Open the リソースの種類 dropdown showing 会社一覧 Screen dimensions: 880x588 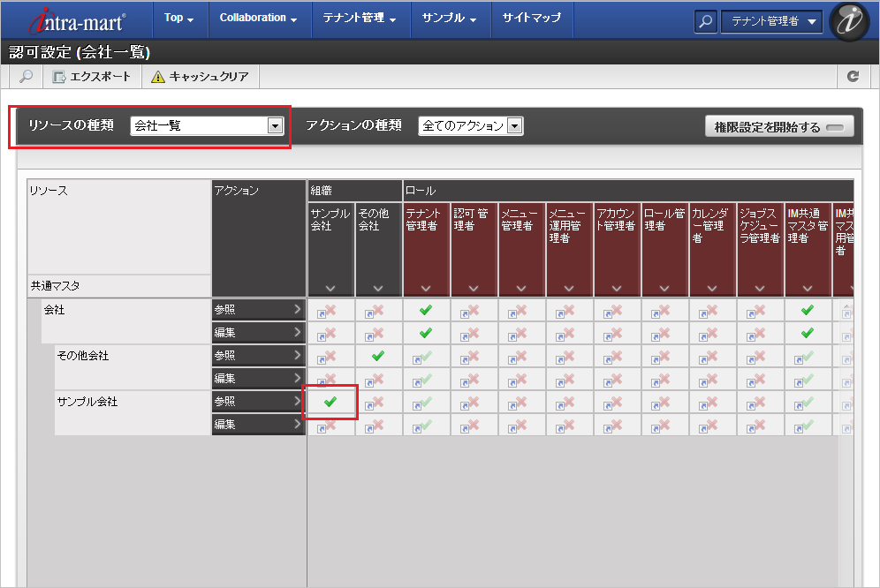tap(207, 126)
